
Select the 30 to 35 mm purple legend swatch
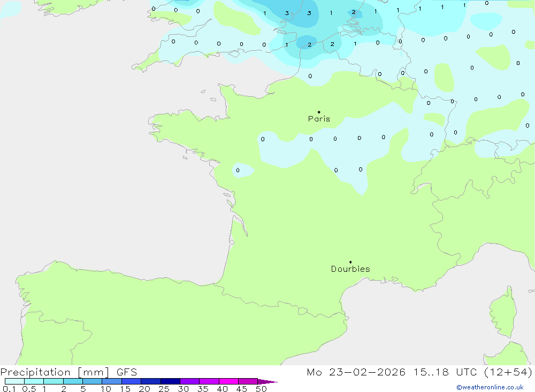pyautogui.click(x=189, y=381)
